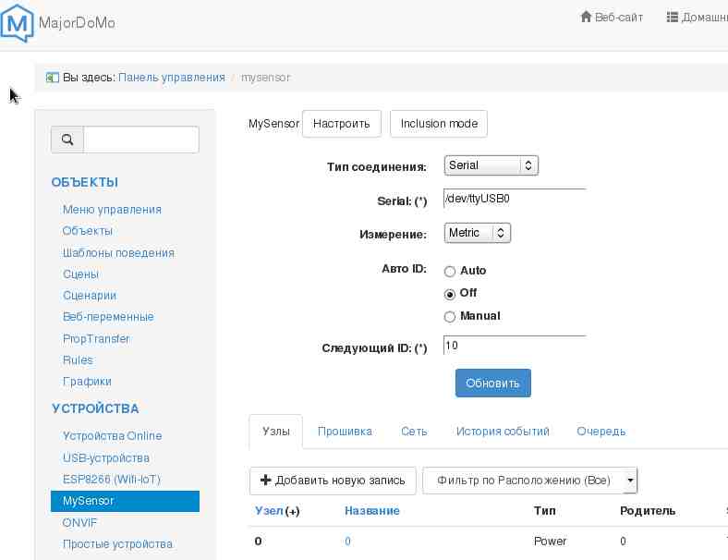Image resolution: width=728 pixels, height=560 pixels.
Task: Click the list icon beside Домашняя
Action: (672, 17)
